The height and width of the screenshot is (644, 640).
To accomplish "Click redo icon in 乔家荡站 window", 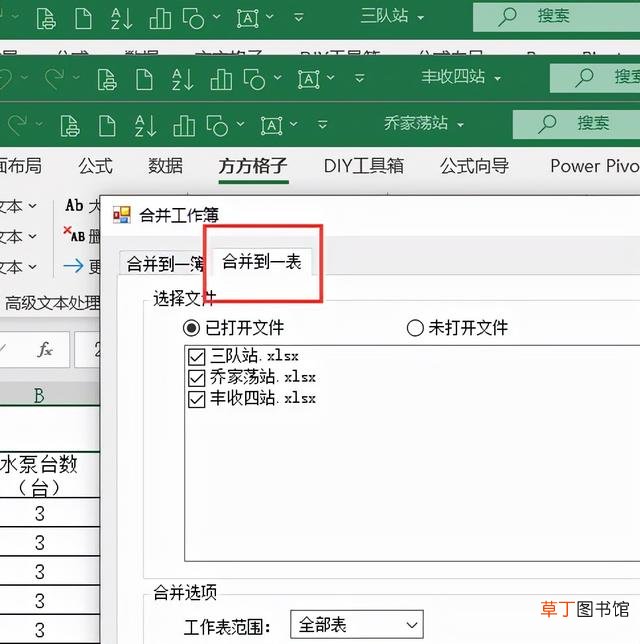I will pyautogui.click(x=18, y=125).
